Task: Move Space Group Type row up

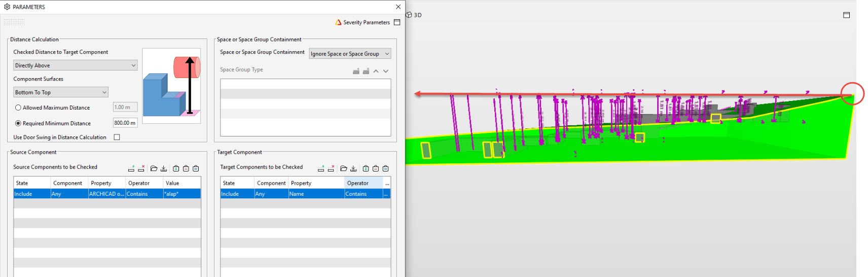Action: tap(376, 71)
